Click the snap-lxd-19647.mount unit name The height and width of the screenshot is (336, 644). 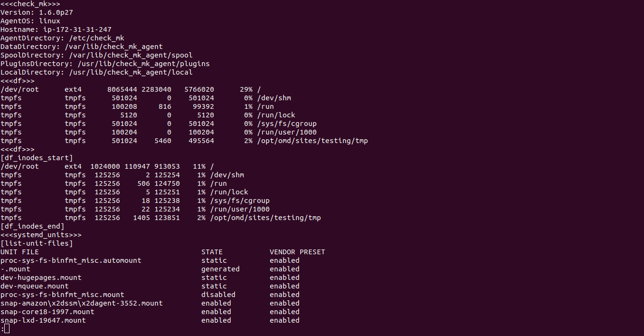click(x=43, y=320)
